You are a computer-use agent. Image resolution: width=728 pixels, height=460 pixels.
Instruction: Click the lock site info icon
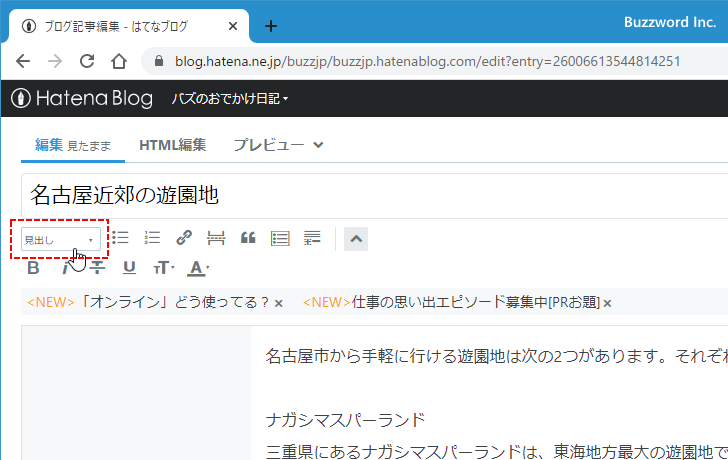click(159, 61)
